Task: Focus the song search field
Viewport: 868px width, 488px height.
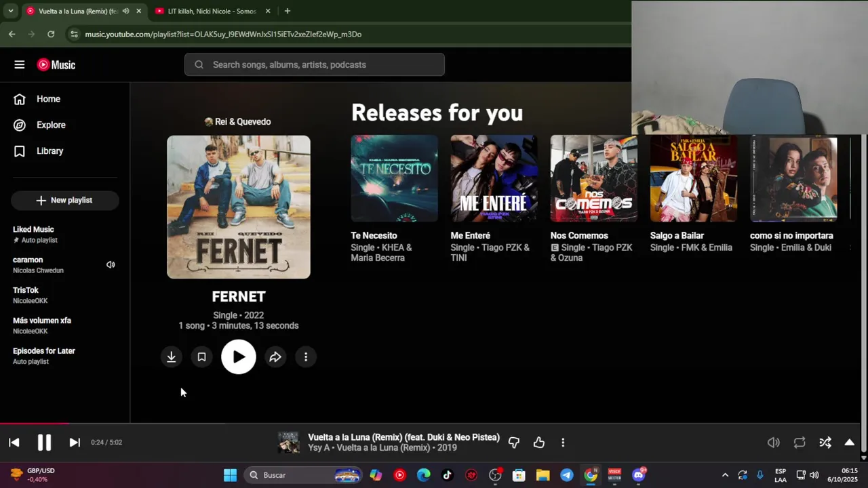Action: 314,64
